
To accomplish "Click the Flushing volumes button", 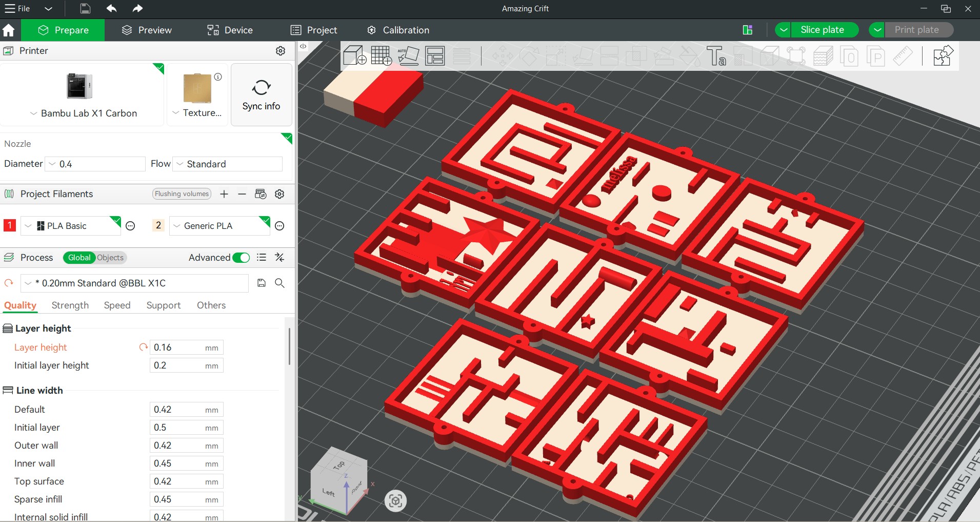I will click(x=182, y=194).
